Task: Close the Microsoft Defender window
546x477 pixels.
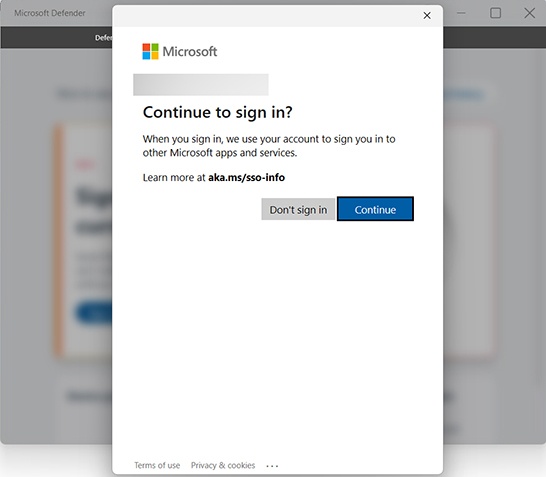Action: pyautogui.click(x=530, y=13)
